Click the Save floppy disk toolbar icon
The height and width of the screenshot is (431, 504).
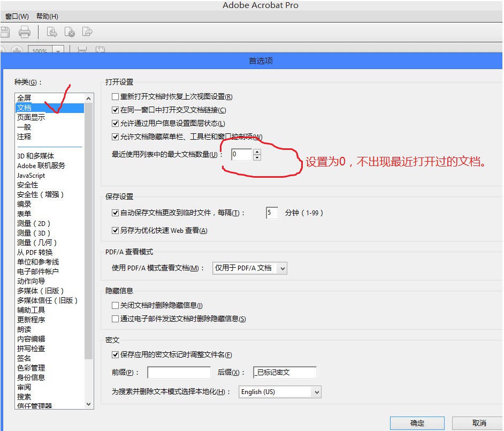click(x=4, y=32)
